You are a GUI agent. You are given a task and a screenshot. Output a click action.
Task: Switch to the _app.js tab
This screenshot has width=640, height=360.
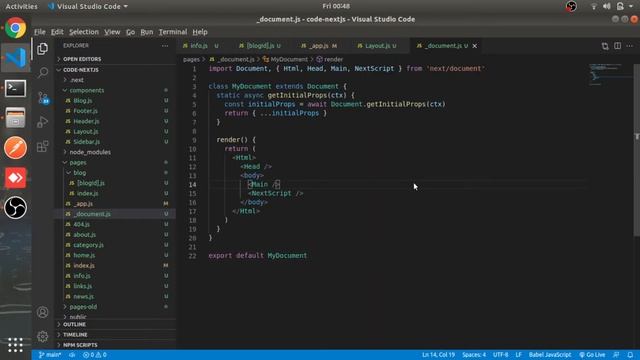coord(319,46)
